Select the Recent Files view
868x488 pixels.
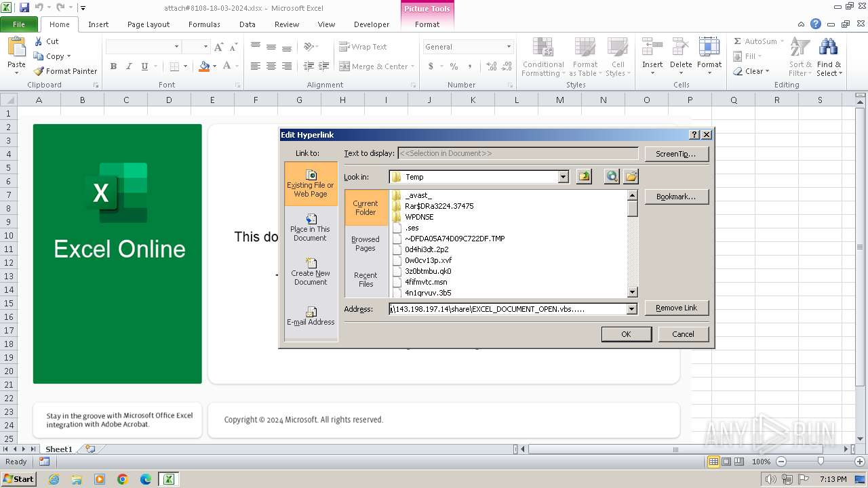coord(366,279)
